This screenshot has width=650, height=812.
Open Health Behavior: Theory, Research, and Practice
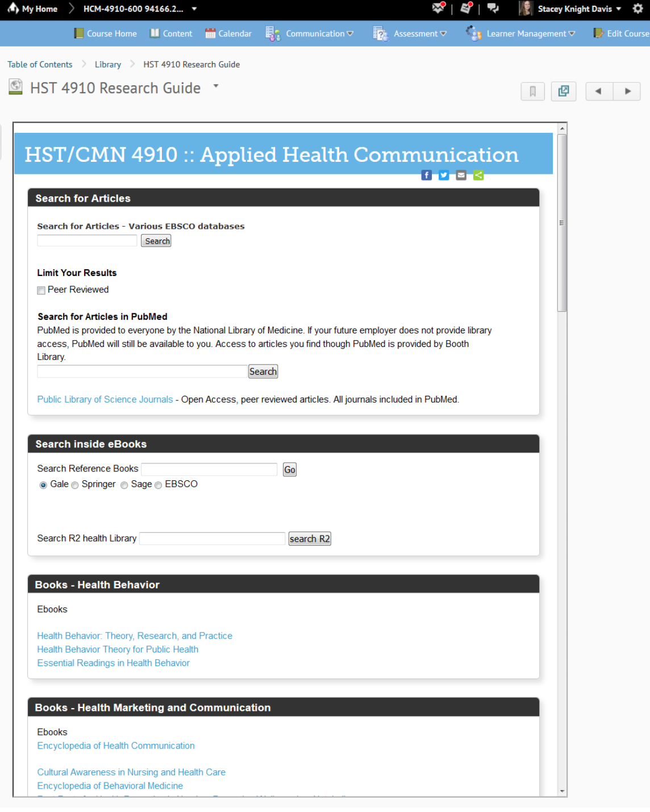coord(135,635)
